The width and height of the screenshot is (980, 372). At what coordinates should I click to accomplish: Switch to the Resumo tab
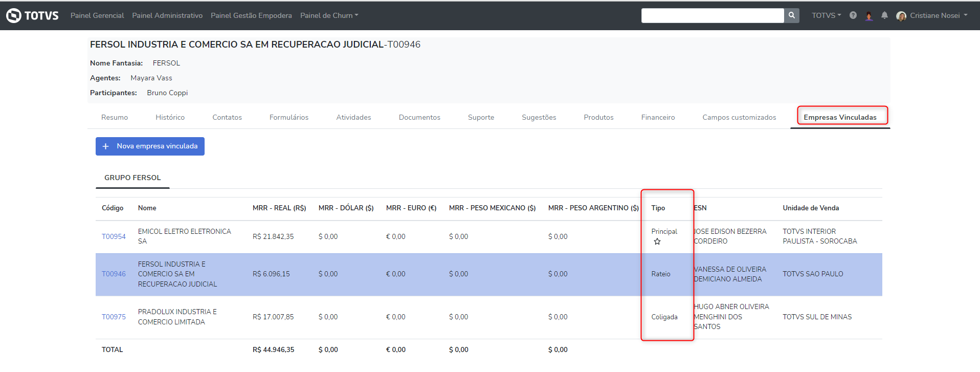click(x=115, y=117)
